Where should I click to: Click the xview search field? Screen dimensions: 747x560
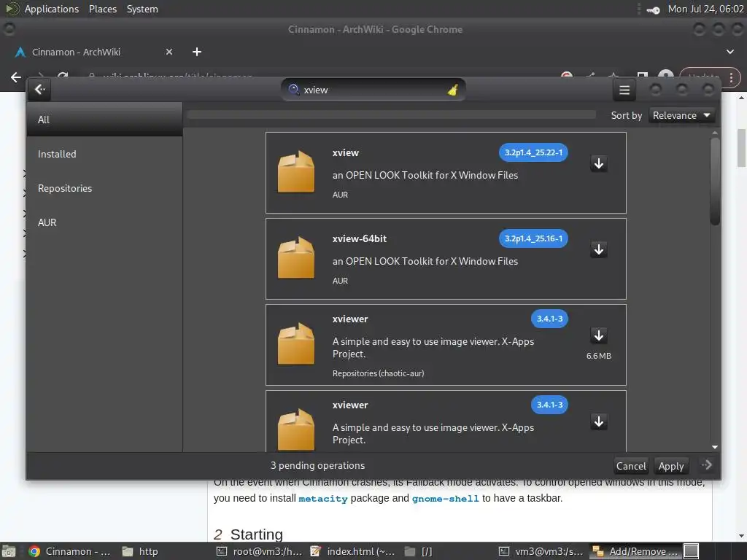click(373, 90)
